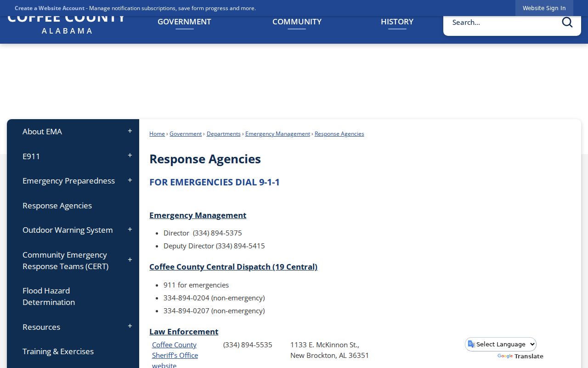Screen dimensions: 588x368
Task: Expand the Outdoor Warning System submenu
Action: coord(130,230)
